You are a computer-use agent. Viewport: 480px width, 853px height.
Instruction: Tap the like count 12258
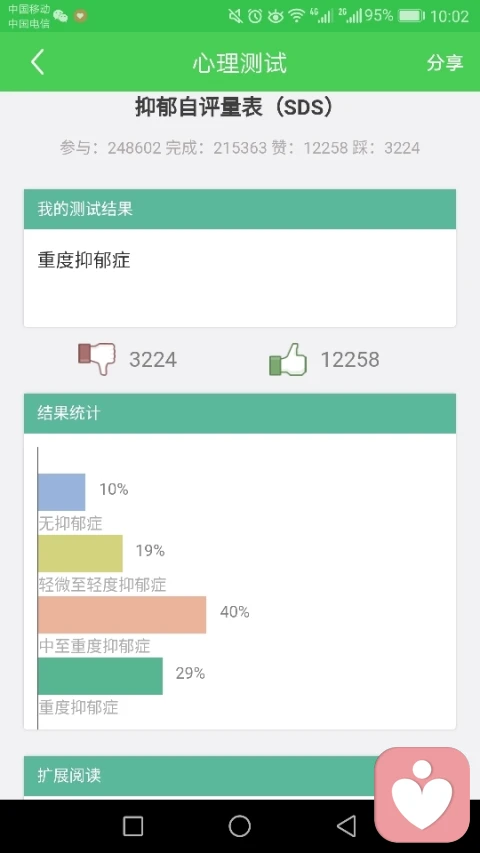click(350, 360)
